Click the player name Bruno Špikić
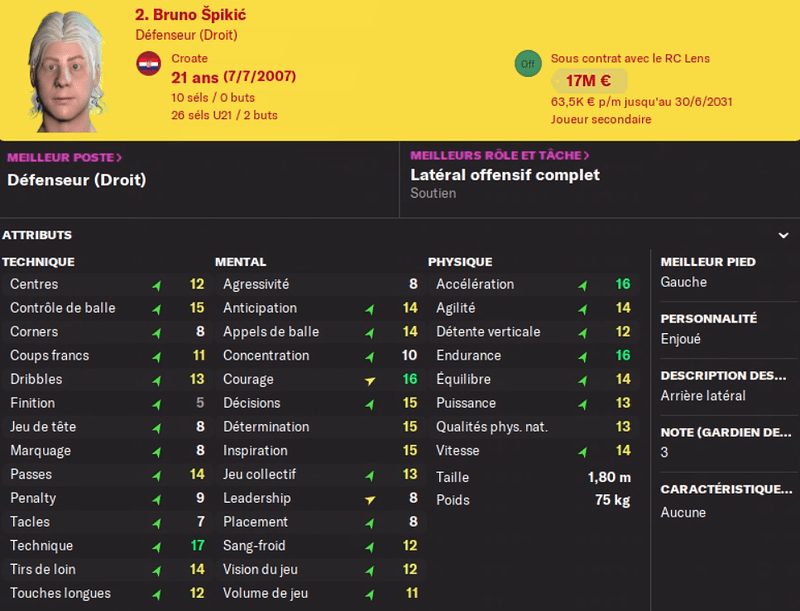Viewport: 800px width, 611px height. coord(190,14)
